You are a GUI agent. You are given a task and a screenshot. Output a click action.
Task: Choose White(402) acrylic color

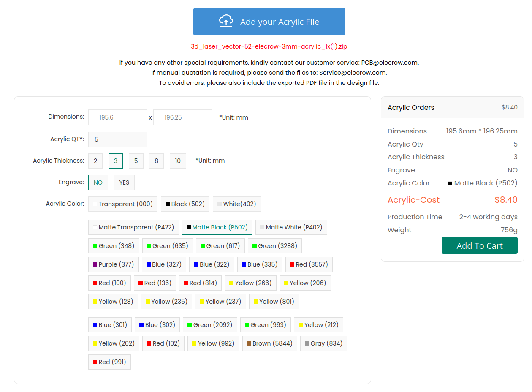[237, 204]
